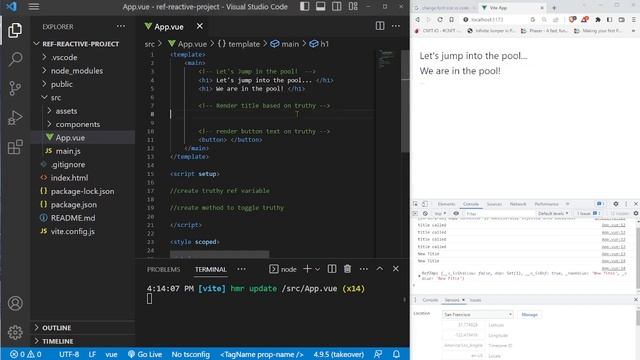Screen dimensions: 640x360
Task: Open the VS Code hamburger menu
Action: point(34,7)
